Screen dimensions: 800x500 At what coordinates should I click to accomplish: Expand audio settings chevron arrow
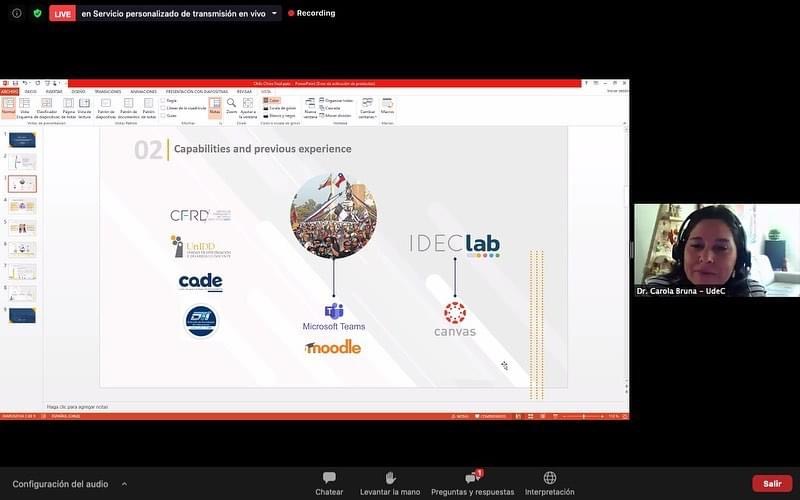(x=124, y=484)
